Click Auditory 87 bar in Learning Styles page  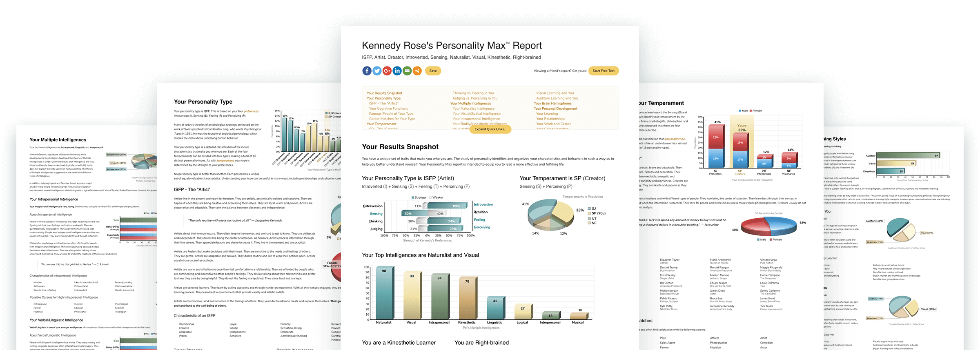pyautogui.click(x=909, y=155)
